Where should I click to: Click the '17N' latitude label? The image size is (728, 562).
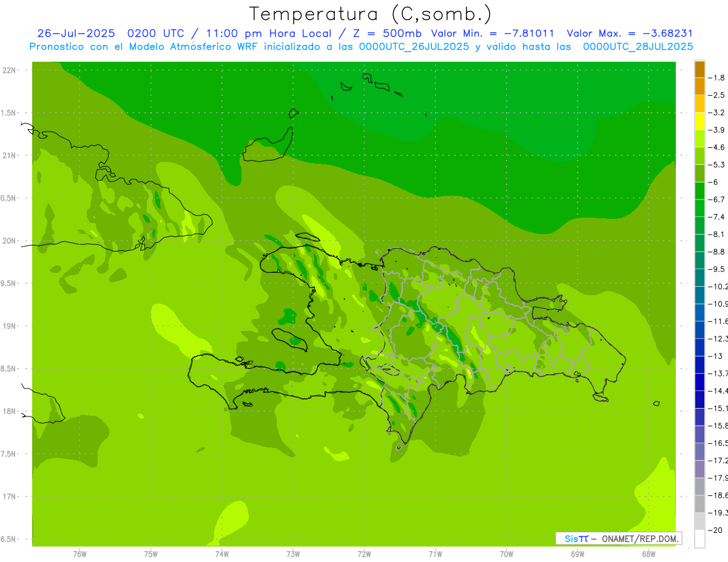click(9, 497)
